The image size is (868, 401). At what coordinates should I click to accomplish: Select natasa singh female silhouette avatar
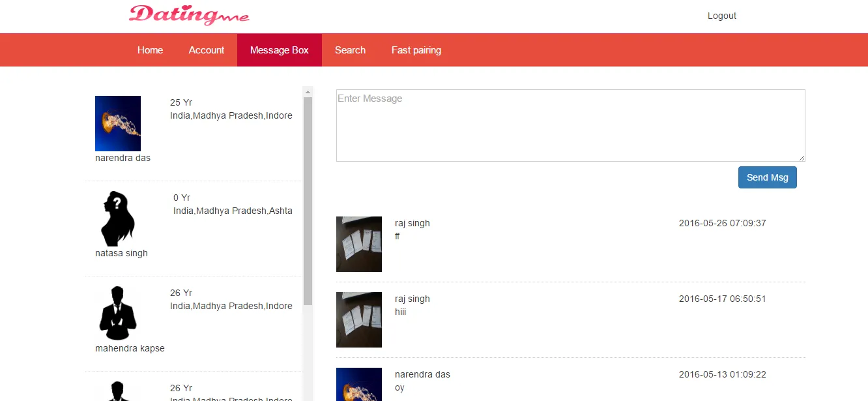118,218
